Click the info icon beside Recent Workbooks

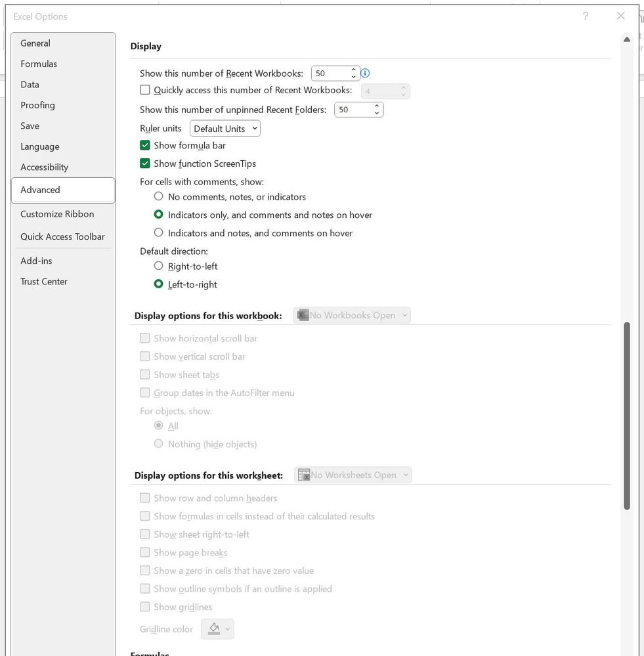[x=365, y=73]
